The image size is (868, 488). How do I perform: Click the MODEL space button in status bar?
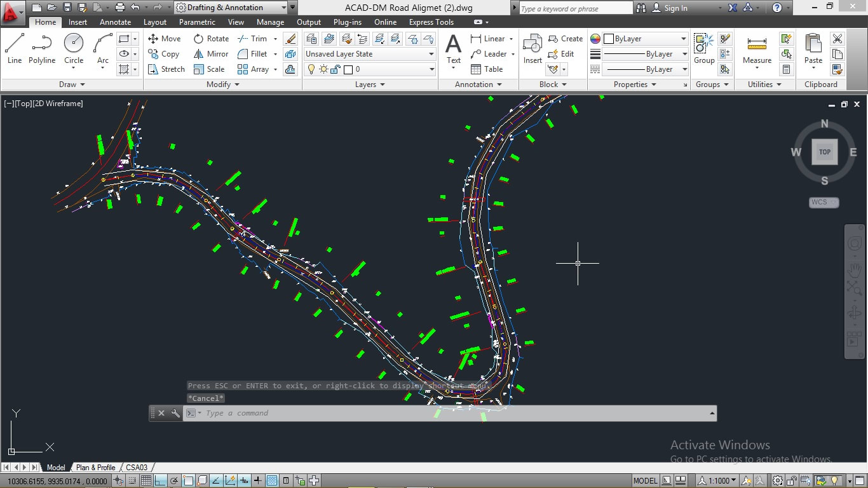point(645,481)
